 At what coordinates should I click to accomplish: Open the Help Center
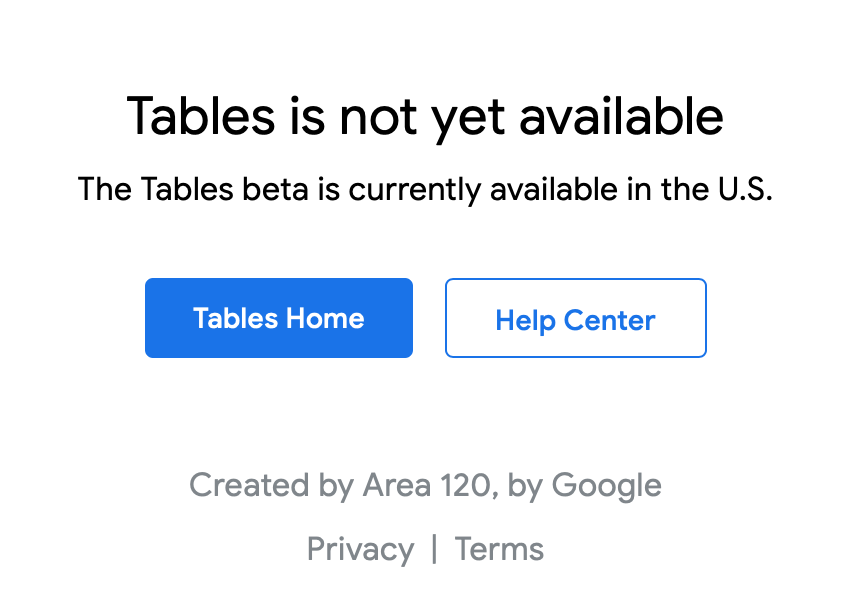click(575, 318)
